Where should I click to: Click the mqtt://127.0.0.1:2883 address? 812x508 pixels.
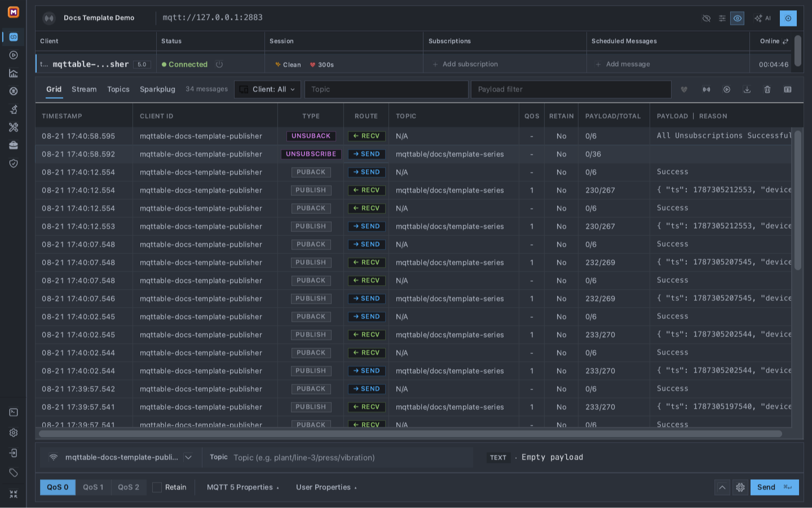click(x=213, y=17)
